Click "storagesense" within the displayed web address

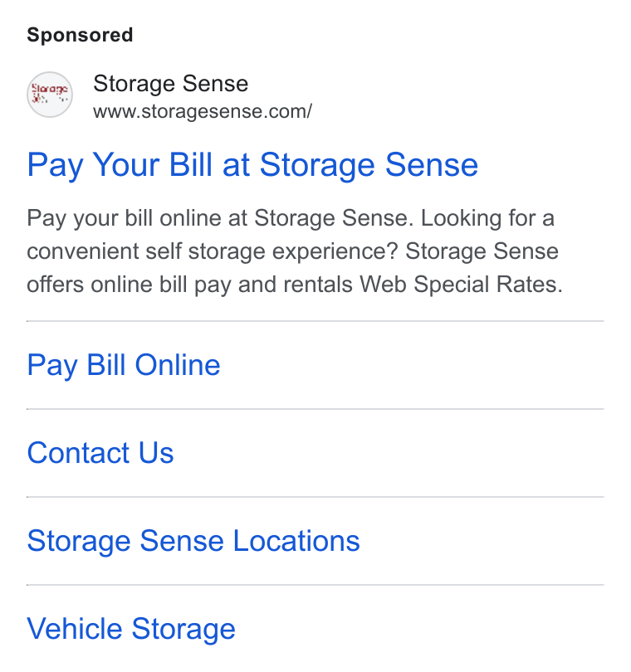213,112
